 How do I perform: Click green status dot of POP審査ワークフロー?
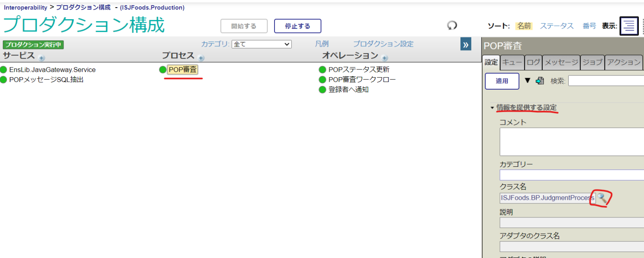click(322, 80)
